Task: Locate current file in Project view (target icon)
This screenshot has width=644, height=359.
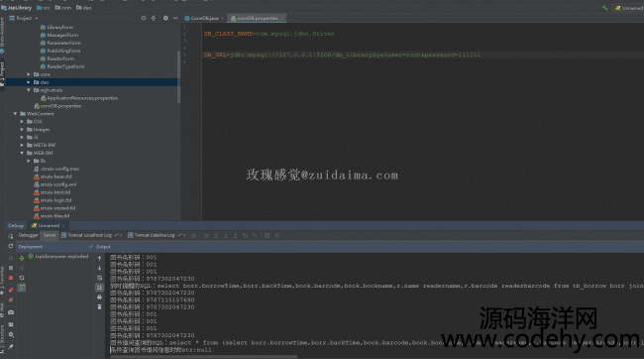Action: 144,18
